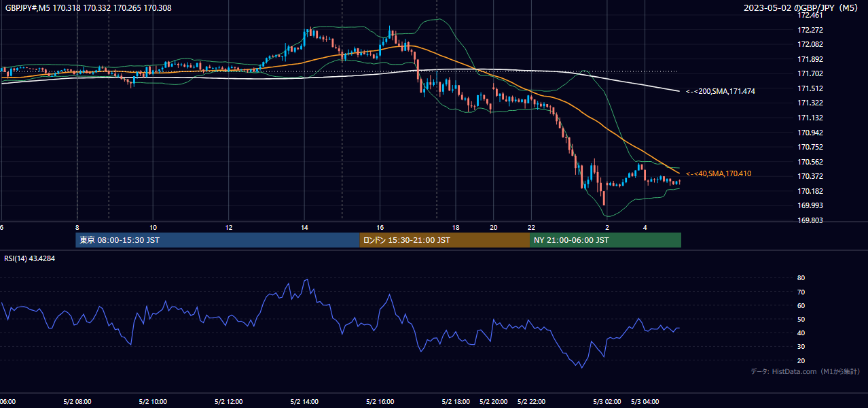Click hour tick 16 on price chart axis

point(380,227)
